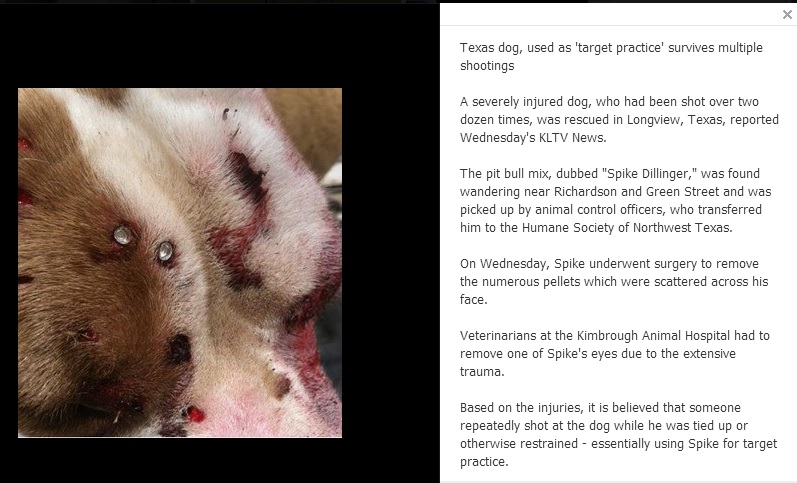Click the white header strip beside the X
The width and height of the screenshot is (797, 483).
[610, 14]
